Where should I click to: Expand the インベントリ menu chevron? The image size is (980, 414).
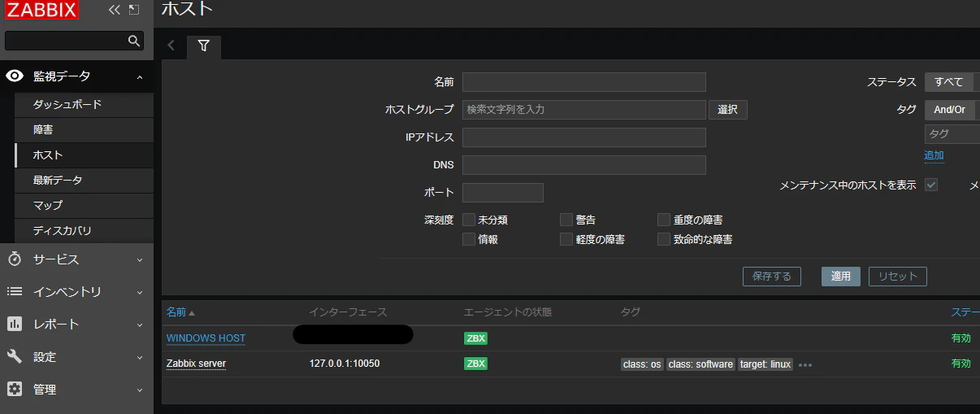coord(140,292)
